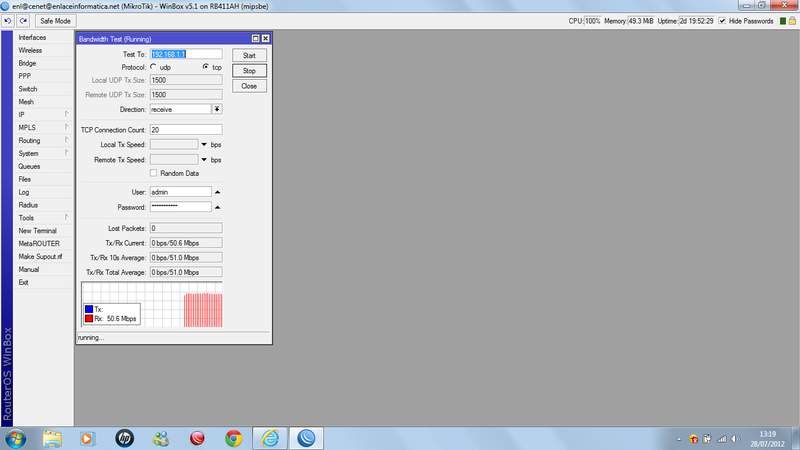Open Queues from sidebar
This screenshot has width=800, height=450.
pyautogui.click(x=29, y=166)
